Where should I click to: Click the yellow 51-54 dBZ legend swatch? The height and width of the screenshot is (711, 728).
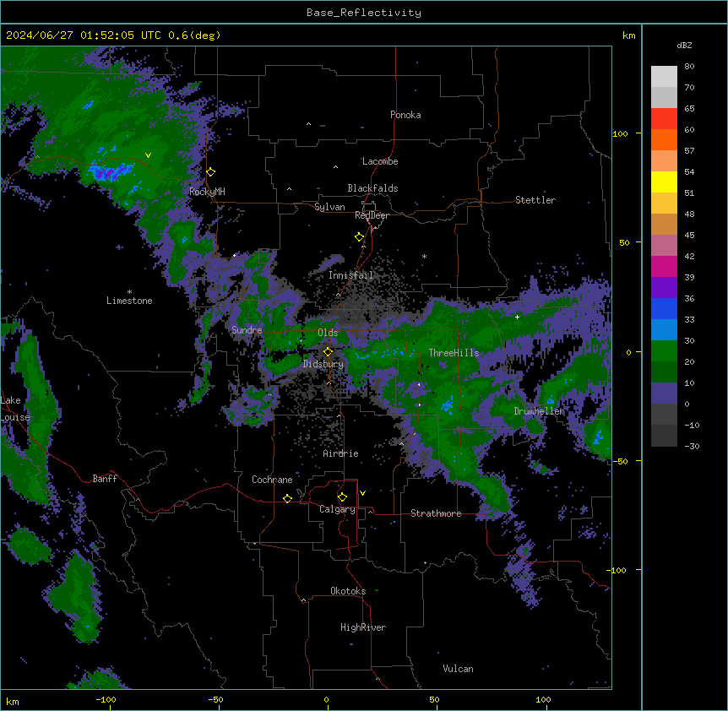coord(664,182)
